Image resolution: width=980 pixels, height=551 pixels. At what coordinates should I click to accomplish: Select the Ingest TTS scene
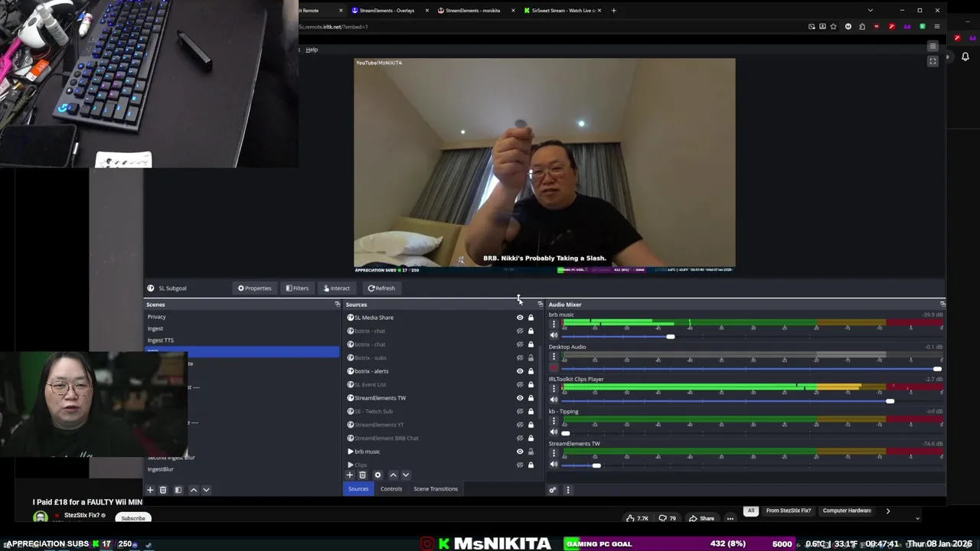pyautogui.click(x=242, y=340)
